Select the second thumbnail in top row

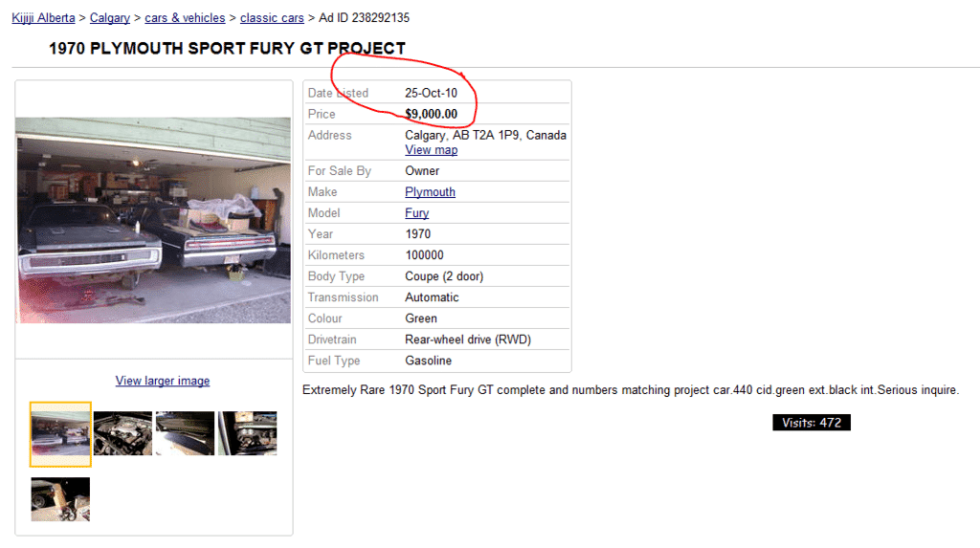coord(122,433)
